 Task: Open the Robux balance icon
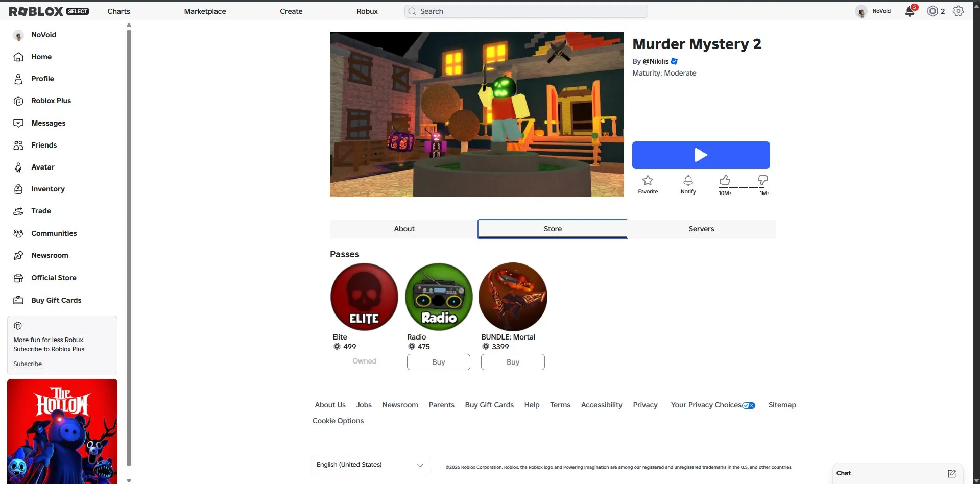[x=933, y=11]
